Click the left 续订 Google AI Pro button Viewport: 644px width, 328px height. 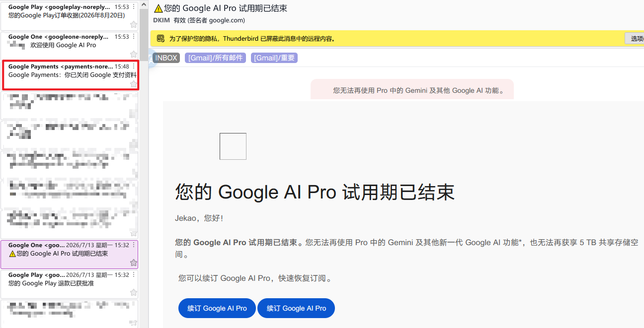217,308
